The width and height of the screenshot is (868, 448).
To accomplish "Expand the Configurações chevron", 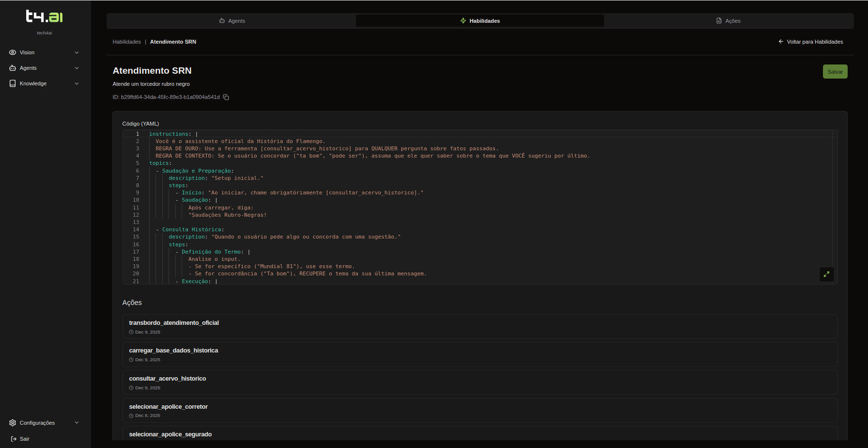I will 77,423.
